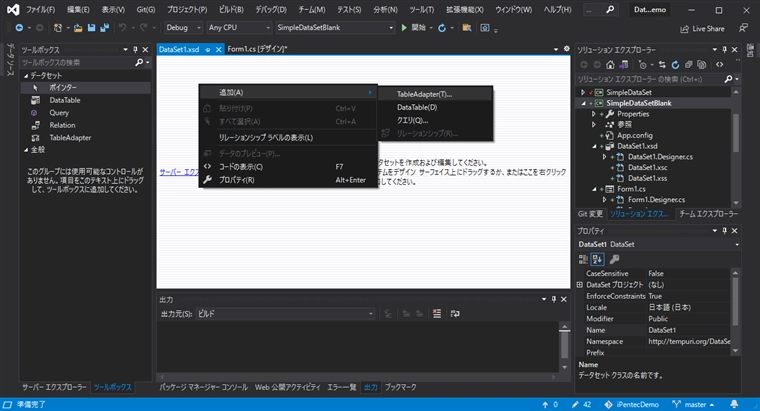Click the Live Share icon
Screen dimensions: 760x411
tap(684, 29)
